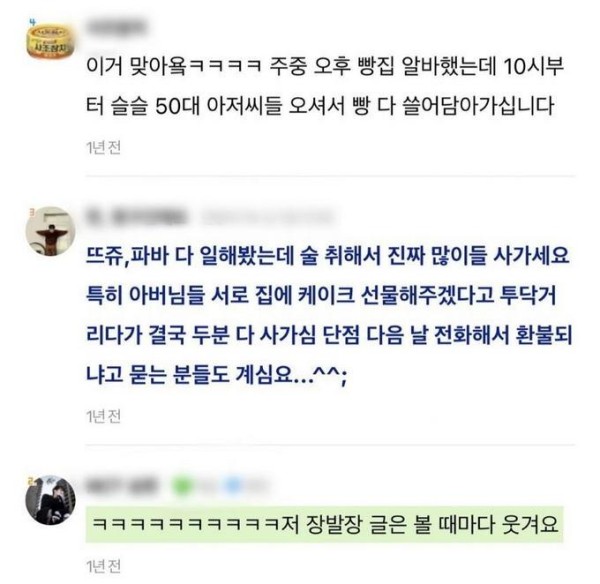Screen dimensions: 600x584
Task: Click the yellow rank number 2 badge
Action: coord(30,480)
